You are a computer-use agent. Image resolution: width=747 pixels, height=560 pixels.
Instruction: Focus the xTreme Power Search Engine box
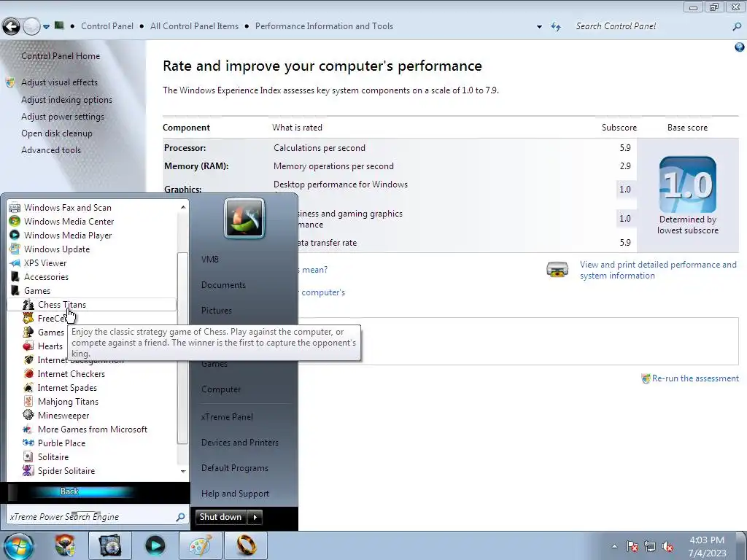[x=90, y=517]
